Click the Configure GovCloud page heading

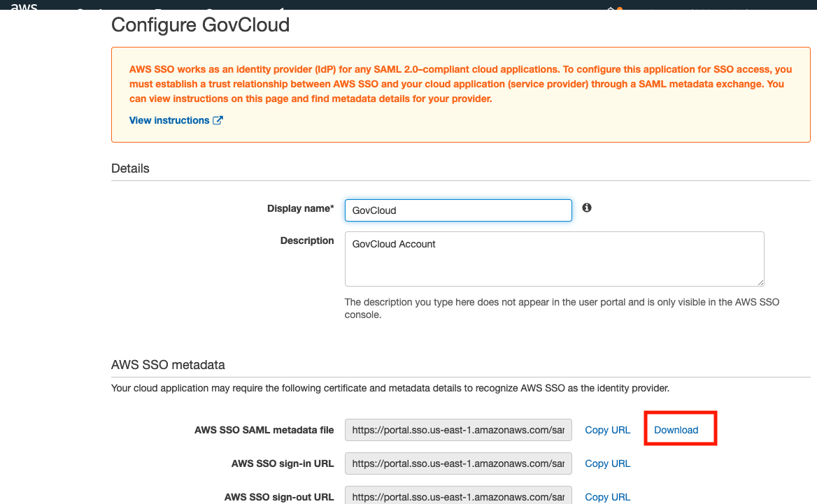[200, 25]
